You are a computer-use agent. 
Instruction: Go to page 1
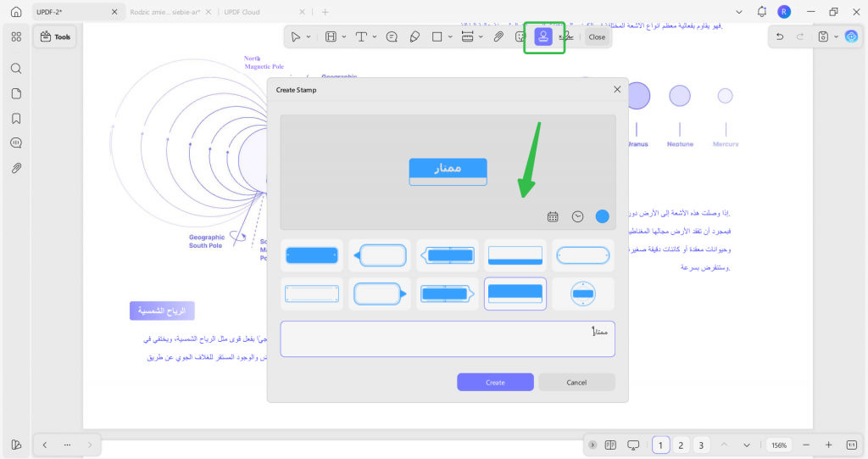click(660, 445)
